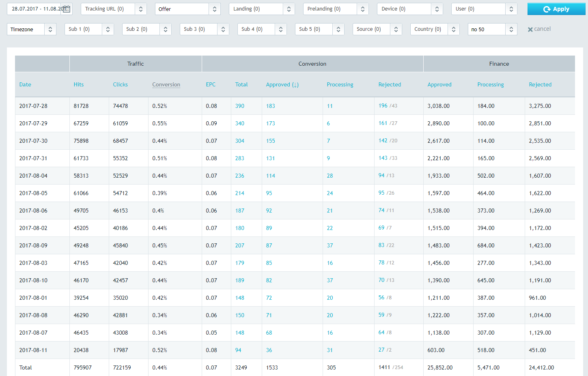Viewport: 588px width, 376px height.
Task: Select the finance approved value 3,038.00
Action: coord(439,106)
